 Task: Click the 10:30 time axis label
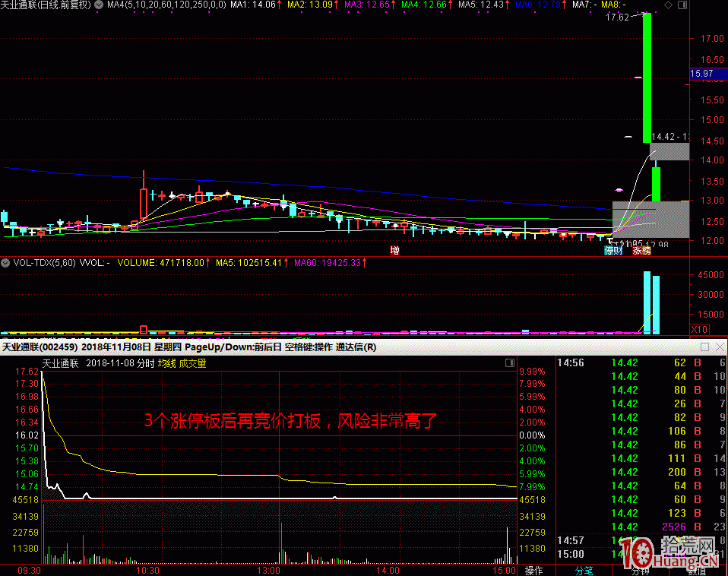pos(147,571)
